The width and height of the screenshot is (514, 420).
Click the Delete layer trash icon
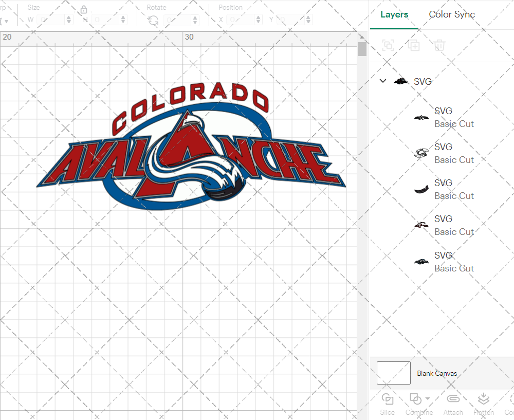point(439,45)
